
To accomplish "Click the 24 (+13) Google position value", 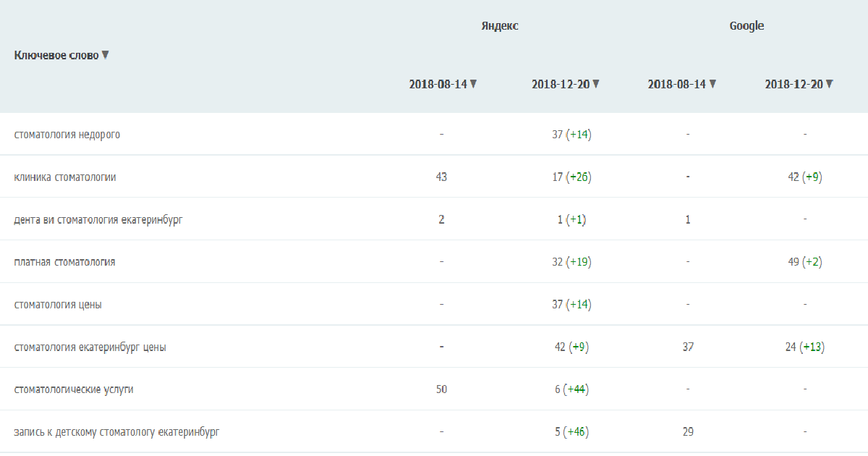I will 804,347.
